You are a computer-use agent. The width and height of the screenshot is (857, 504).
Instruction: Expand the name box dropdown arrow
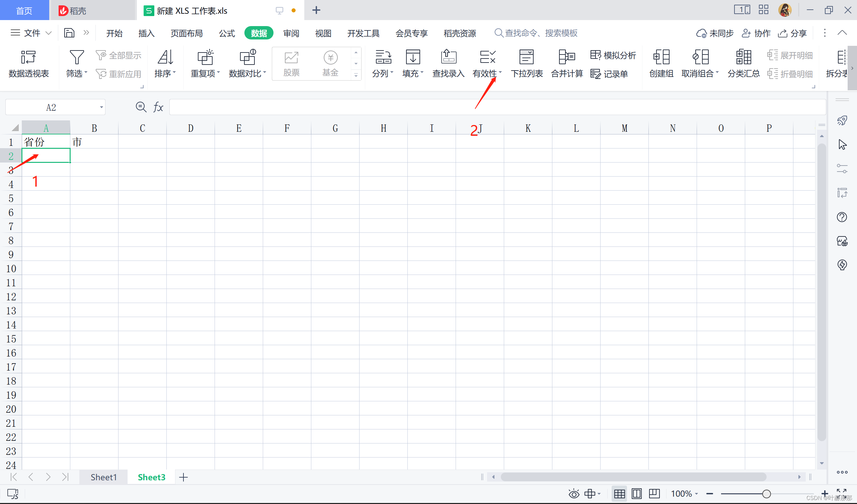101,107
